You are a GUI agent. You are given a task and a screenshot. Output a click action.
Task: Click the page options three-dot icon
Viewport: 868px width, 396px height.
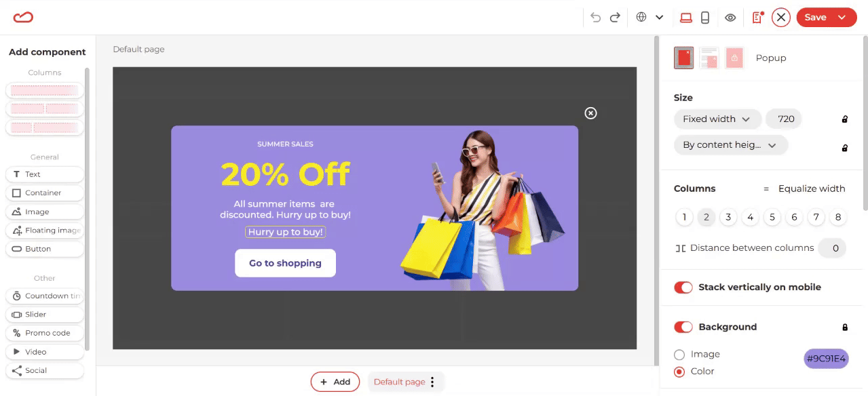click(x=432, y=382)
